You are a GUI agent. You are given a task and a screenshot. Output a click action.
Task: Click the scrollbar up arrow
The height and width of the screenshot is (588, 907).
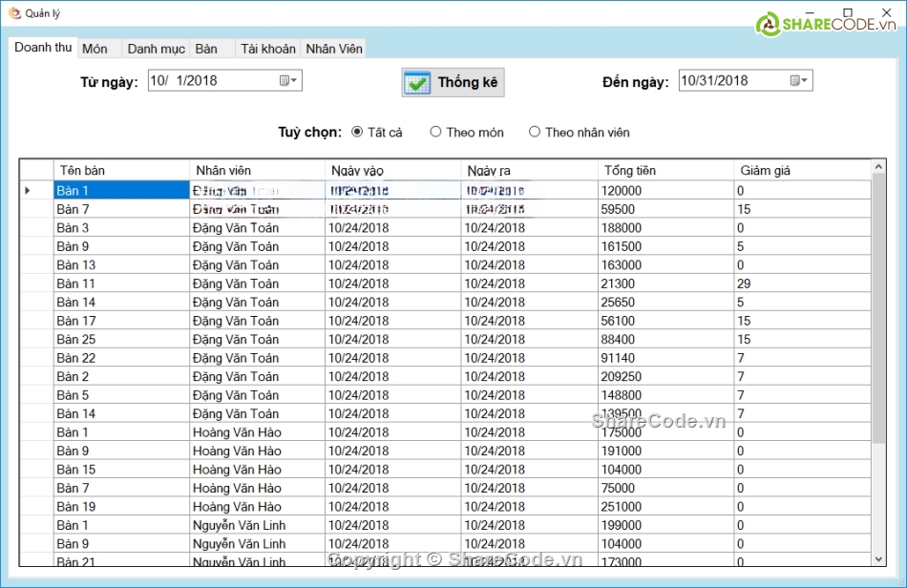(x=878, y=166)
